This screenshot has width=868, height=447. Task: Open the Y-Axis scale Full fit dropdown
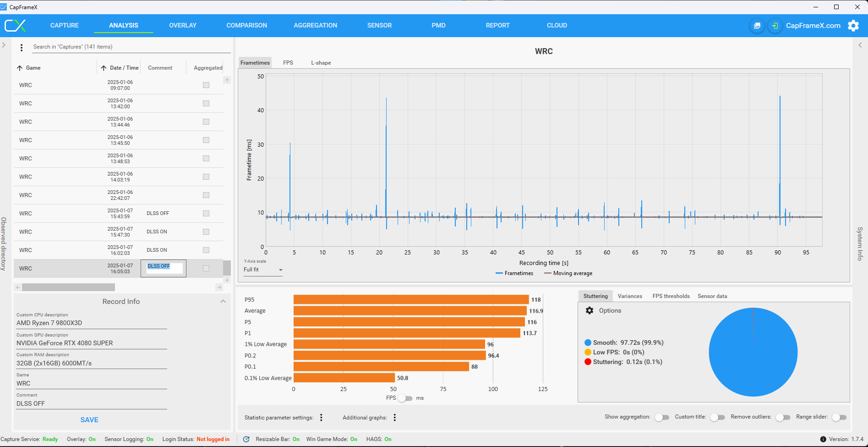click(x=263, y=270)
